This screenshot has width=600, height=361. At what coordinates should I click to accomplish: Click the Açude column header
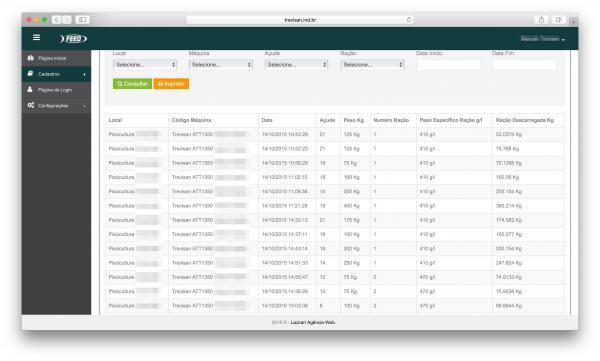click(x=328, y=120)
